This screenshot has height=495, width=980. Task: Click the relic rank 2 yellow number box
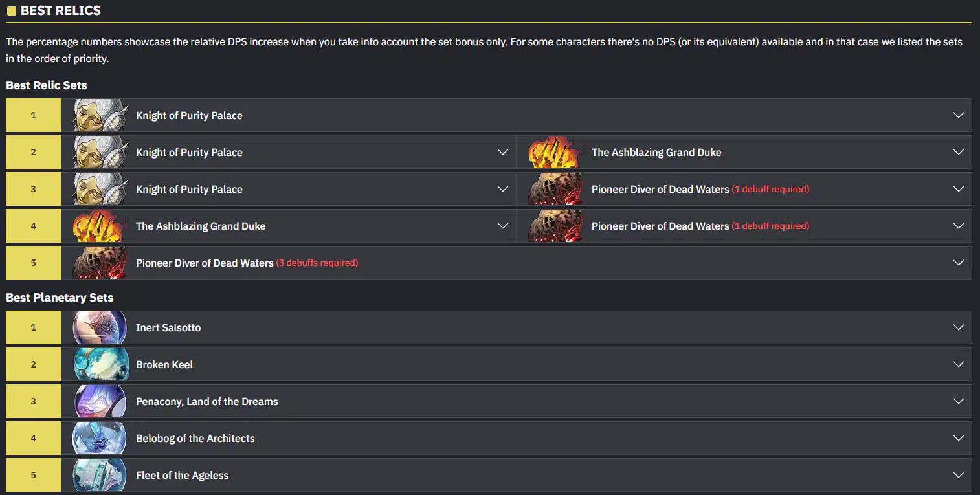tap(34, 152)
